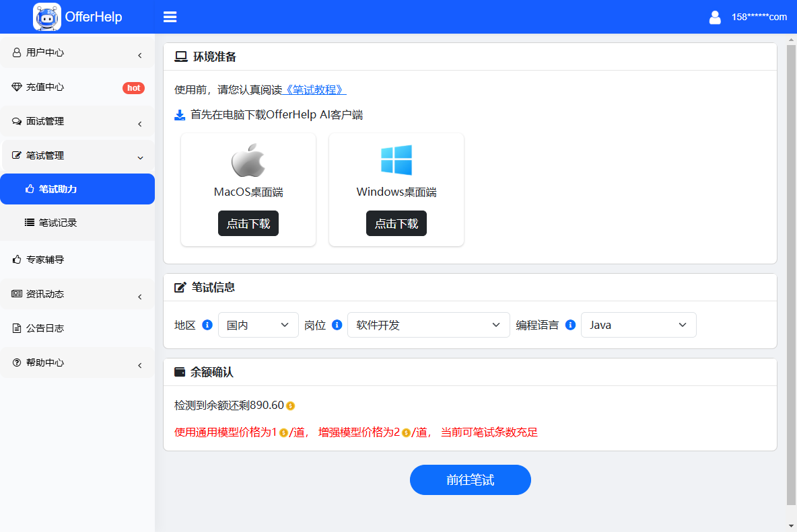
Task: Open the 《笔试教程》 link
Action: (x=314, y=89)
